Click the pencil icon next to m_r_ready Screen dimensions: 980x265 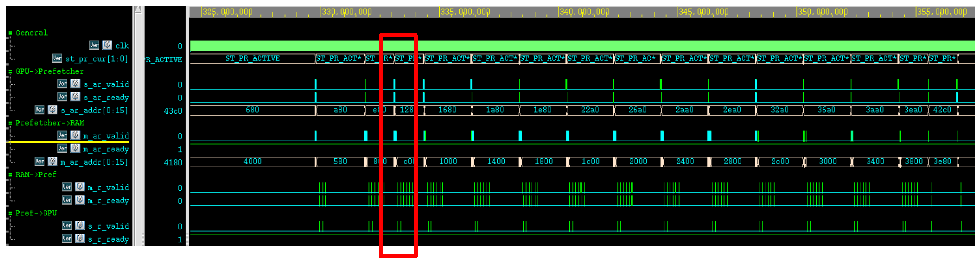80,200
